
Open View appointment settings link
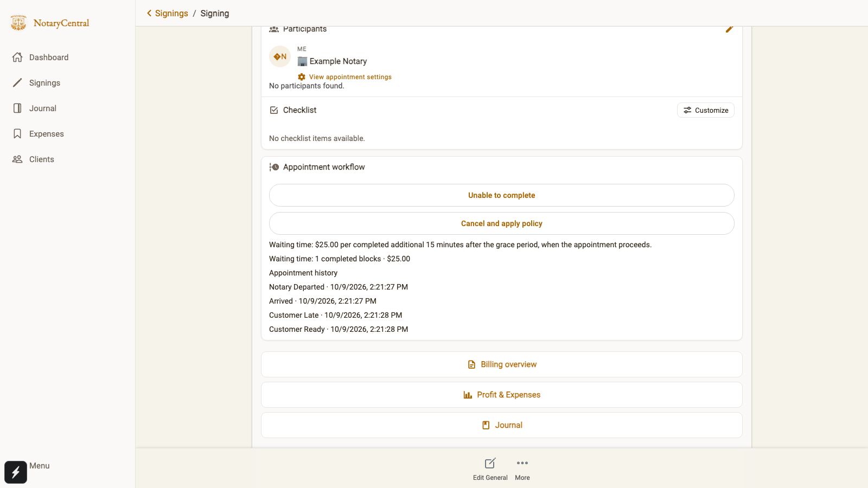point(350,77)
